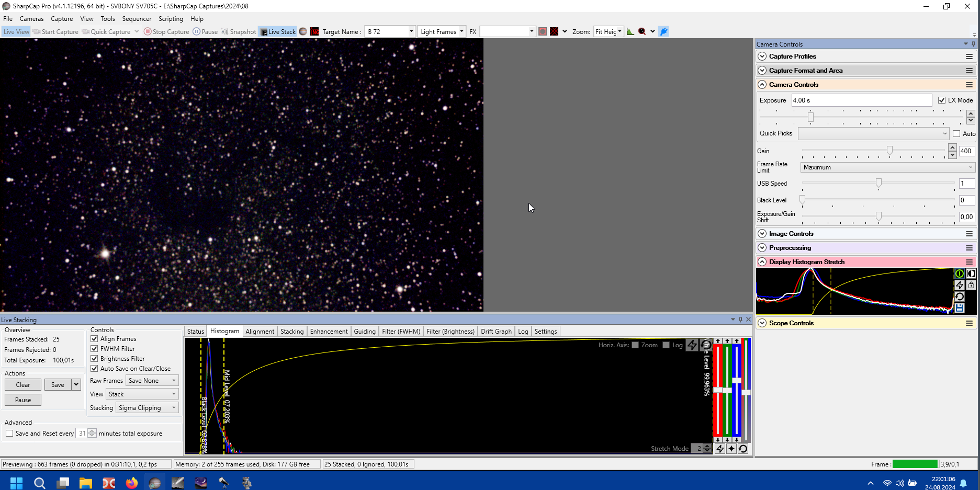Reset colour balance with circular arrow icon

[x=743, y=449]
